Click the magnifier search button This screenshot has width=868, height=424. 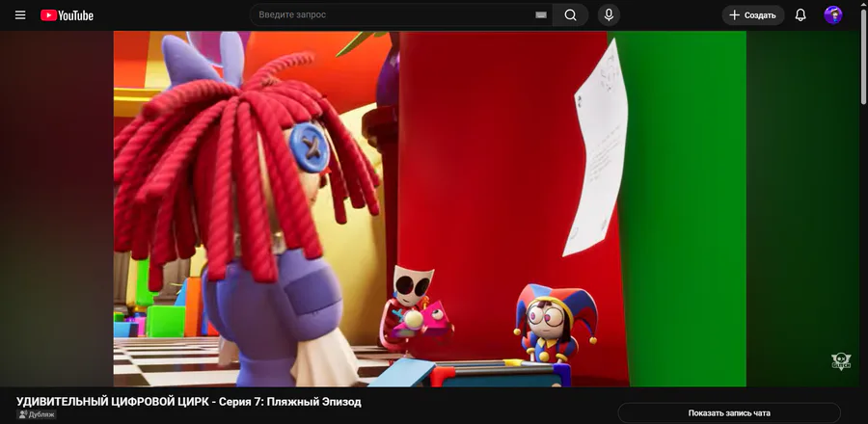click(x=571, y=14)
